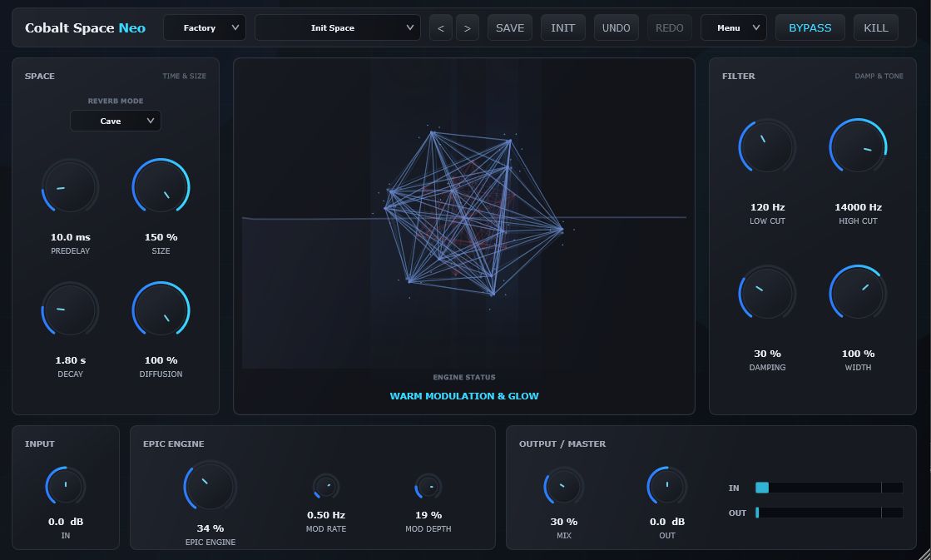Click the 100 % diffusion value

(161, 359)
